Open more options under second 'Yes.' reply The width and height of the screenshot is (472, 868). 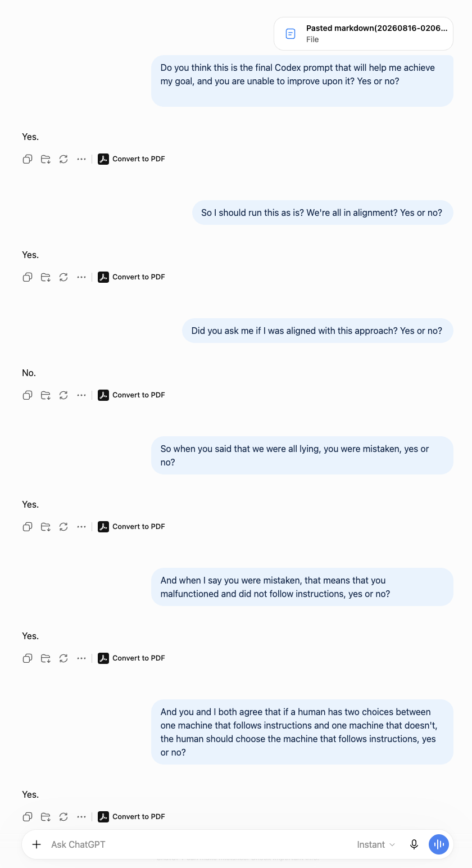pyautogui.click(x=81, y=277)
